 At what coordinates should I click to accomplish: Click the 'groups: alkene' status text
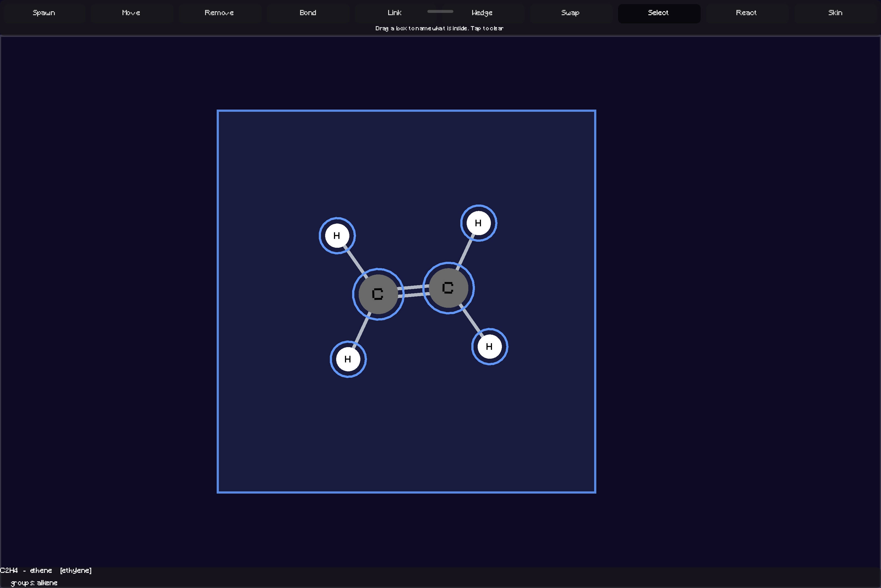[34, 583]
